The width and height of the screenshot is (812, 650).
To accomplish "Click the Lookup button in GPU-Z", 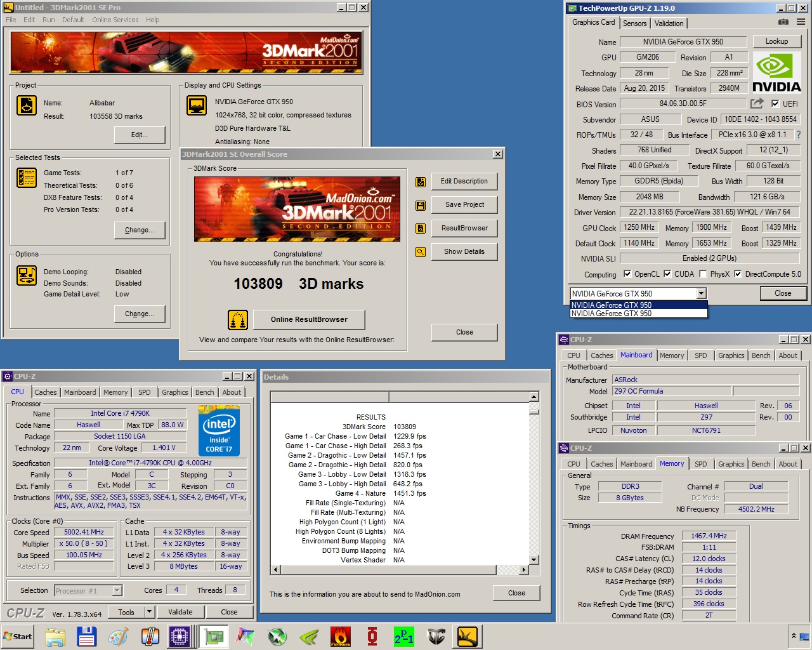I will [x=776, y=41].
